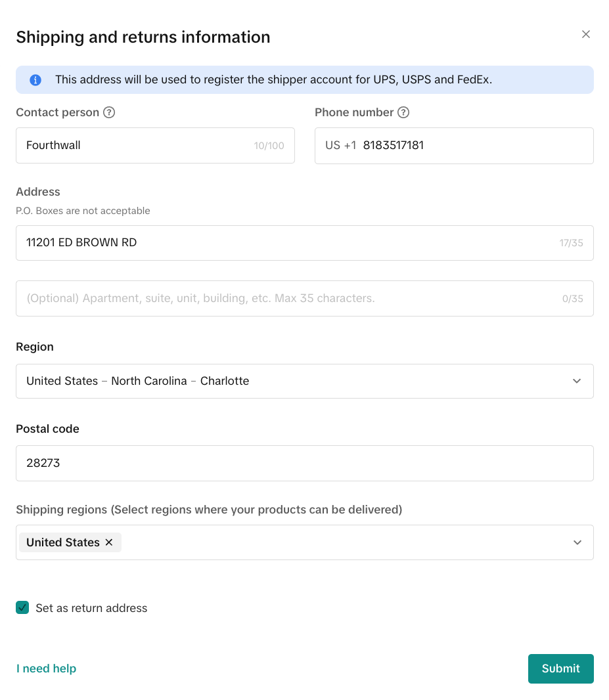Focus the Contact person field with Fourthwall
Image resolution: width=609 pixels, height=700 pixels.
tap(156, 146)
